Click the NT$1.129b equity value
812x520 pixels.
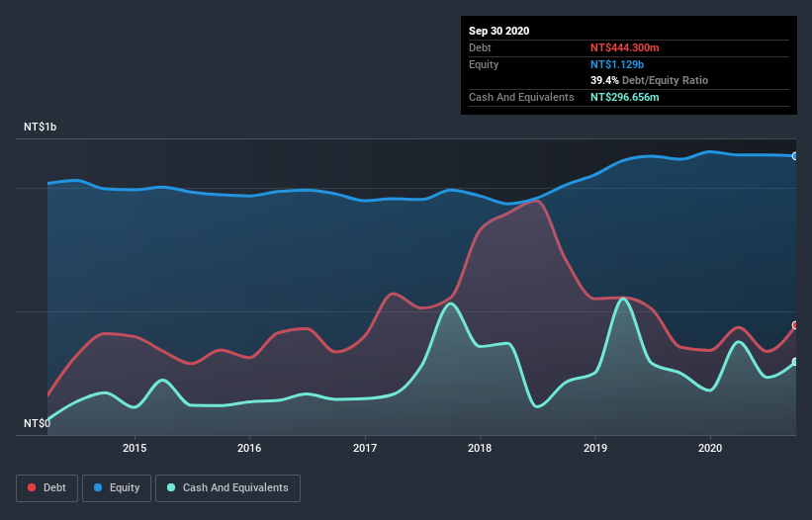(x=617, y=64)
